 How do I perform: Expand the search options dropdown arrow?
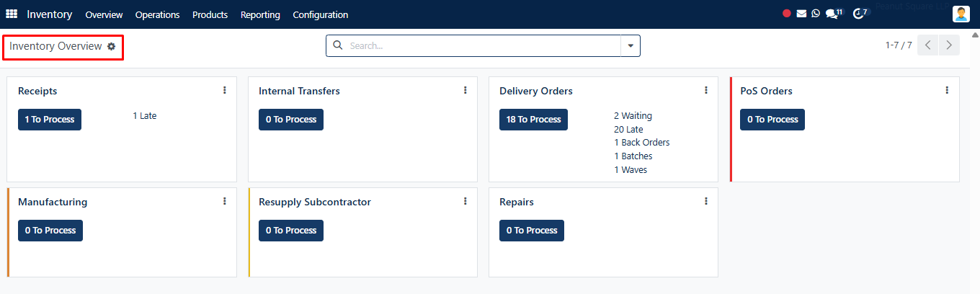[631, 45]
